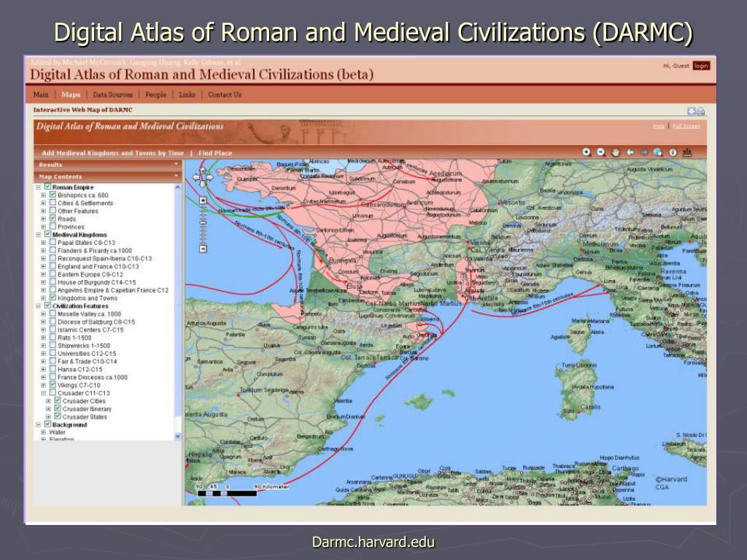Image resolution: width=747 pixels, height=560 pixels.
Task: Toggle the Crusader Itinerary checkbox
Action: coord(58,408)
